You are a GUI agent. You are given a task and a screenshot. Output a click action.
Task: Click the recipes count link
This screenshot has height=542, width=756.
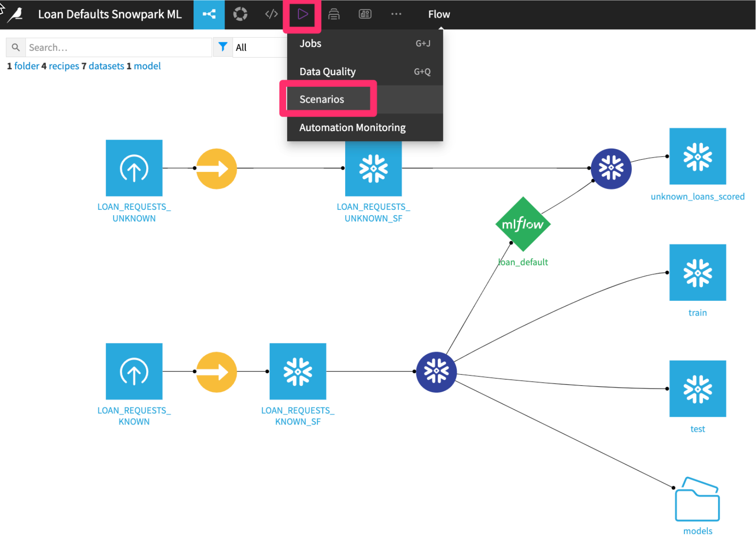(63, 66)
